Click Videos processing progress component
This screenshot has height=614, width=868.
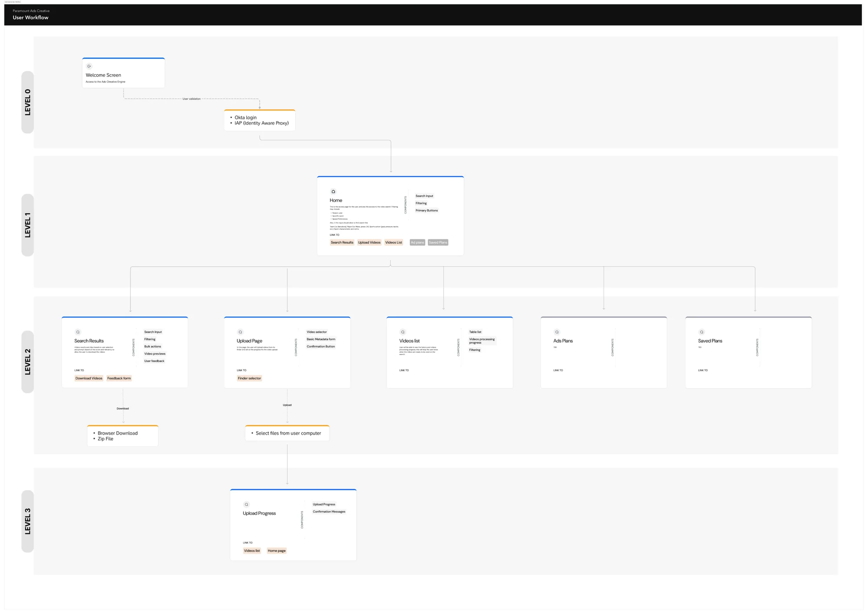pyautogui.click(x=482, y=341)
